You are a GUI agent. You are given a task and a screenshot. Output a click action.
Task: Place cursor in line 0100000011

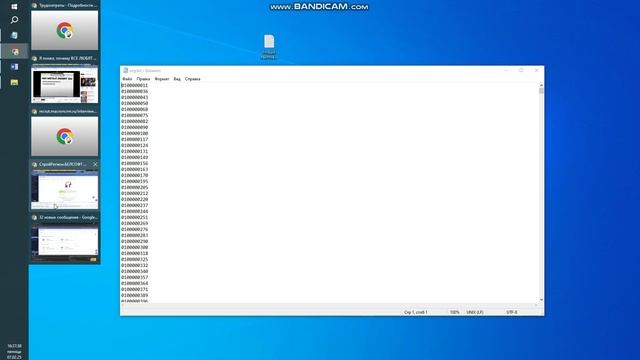coord(135,85)
